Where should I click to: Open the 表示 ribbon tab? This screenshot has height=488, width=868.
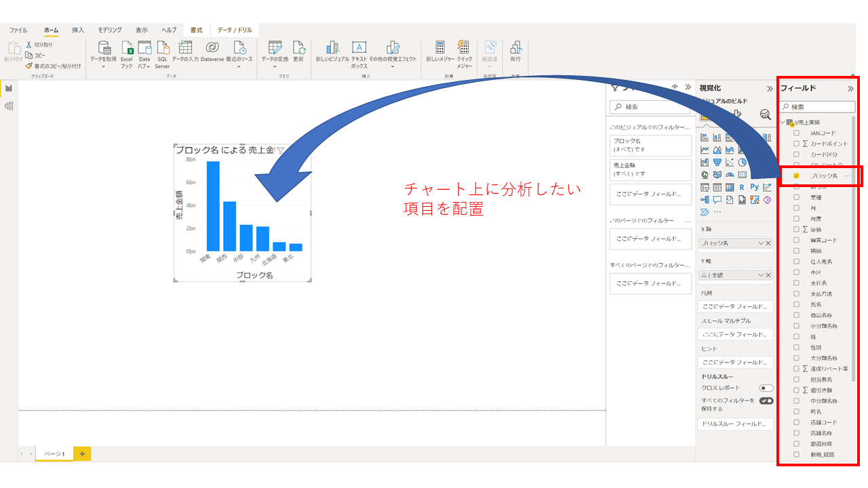pos(141,30)
